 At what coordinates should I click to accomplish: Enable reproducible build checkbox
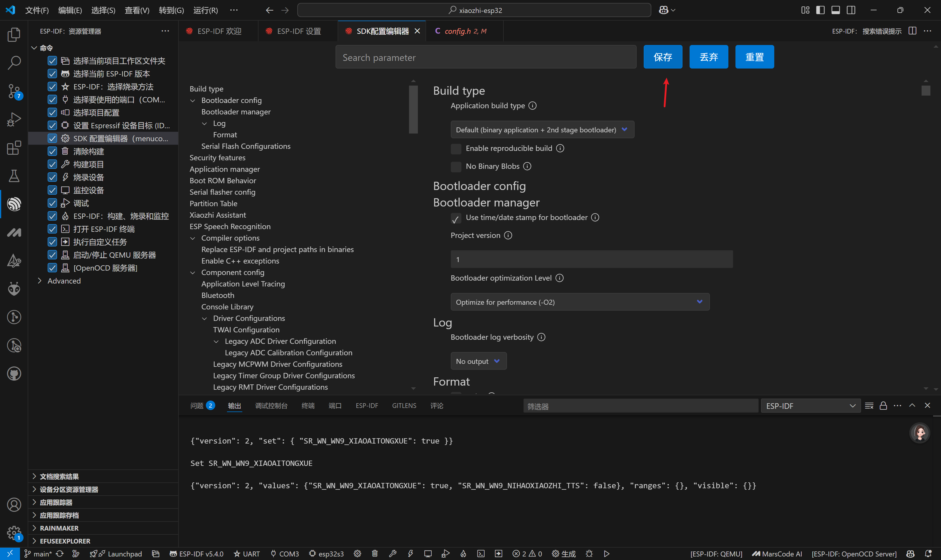tap(456, 149)
